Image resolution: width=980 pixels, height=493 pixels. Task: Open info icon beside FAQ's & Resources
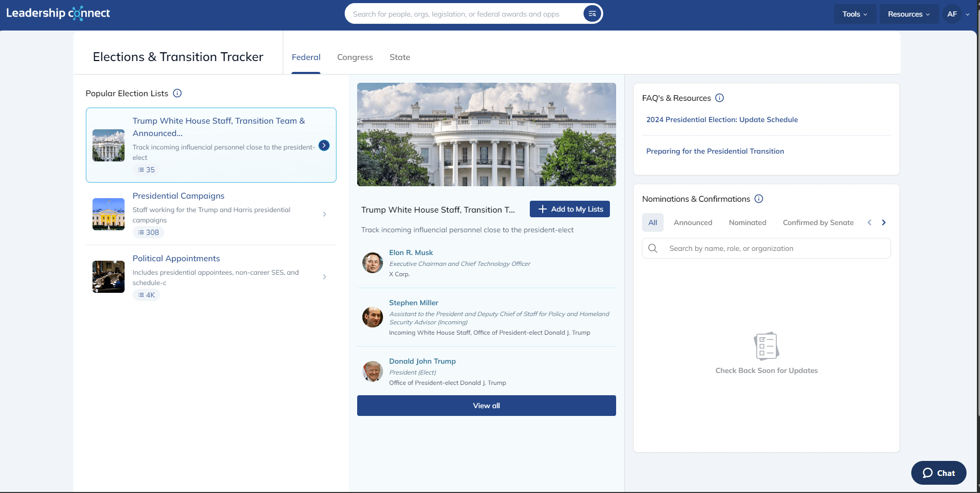click(719, 98)
